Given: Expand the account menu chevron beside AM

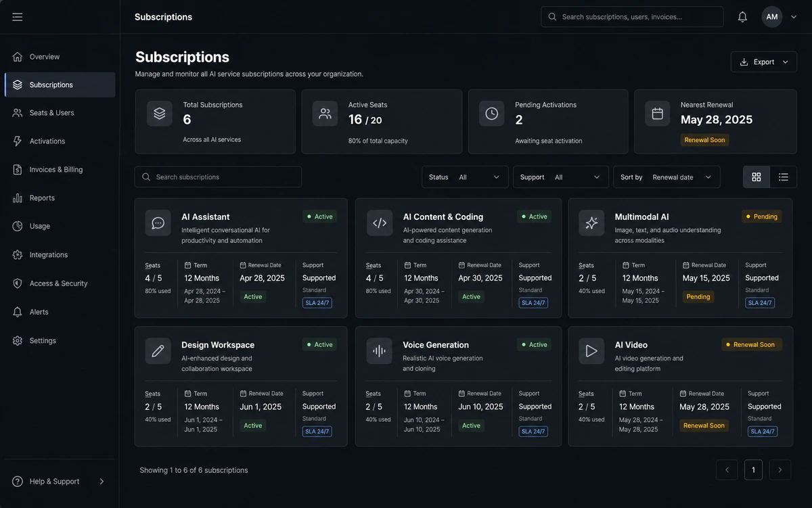Looking at the screenshot, I should pos(794,17).
